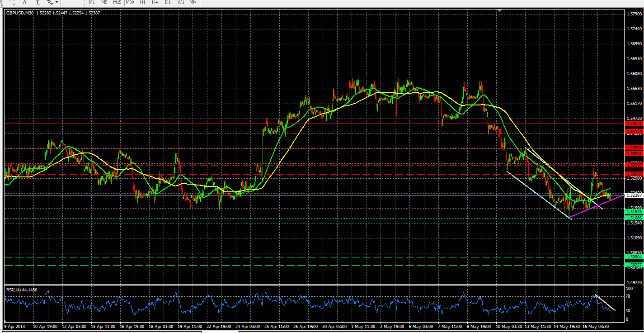644x333 pixels.
Task: Select the Fibonacci retracement tool icon
Action: click(11, 2)
